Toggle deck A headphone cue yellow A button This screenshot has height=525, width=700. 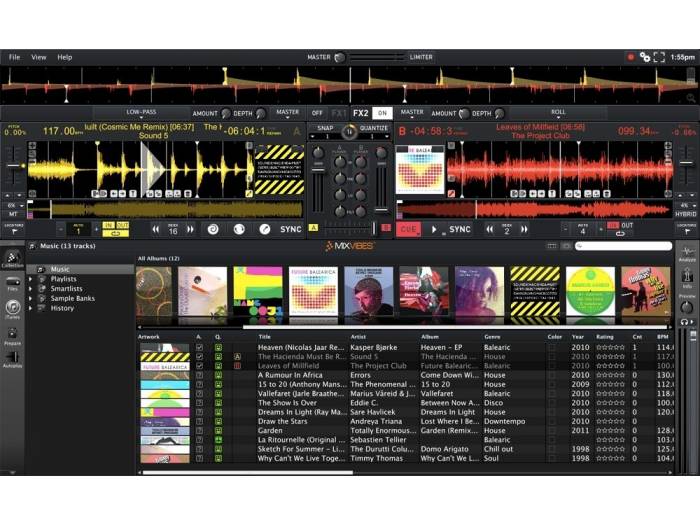pyautogui.click(x=313, y=228)
